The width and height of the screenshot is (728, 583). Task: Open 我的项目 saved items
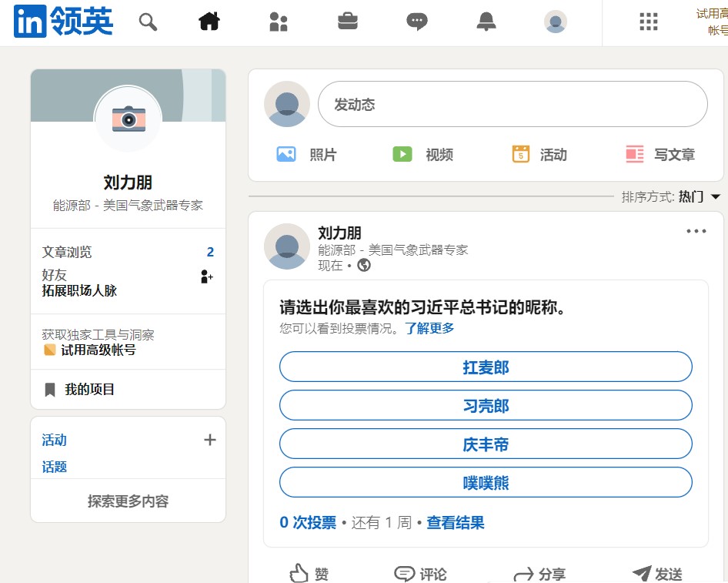pyautogui.click(x=89, y=389)
